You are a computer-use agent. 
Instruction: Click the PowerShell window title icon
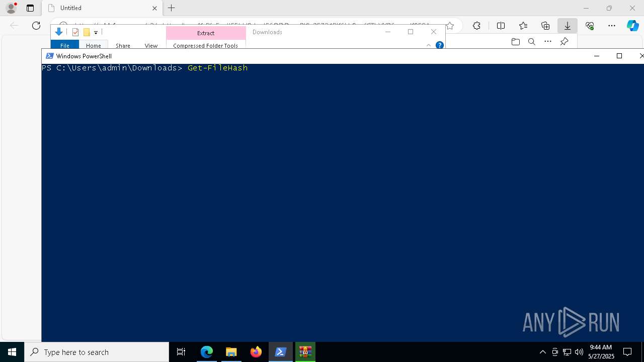tap(50, 56)
